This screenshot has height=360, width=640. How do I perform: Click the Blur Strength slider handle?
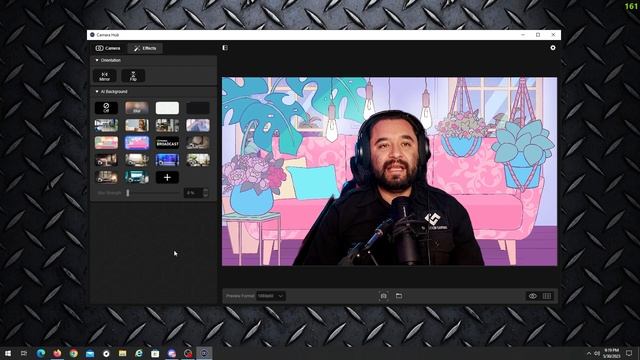pos(128,193)
